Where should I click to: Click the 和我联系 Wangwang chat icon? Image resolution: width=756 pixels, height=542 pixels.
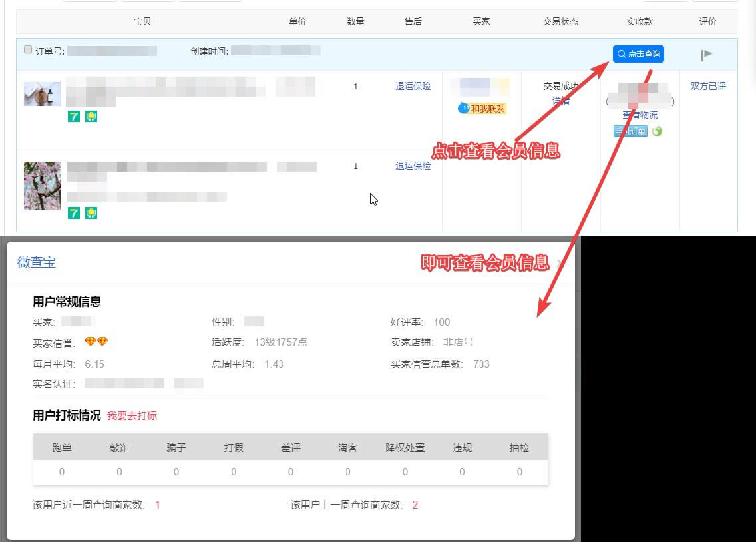pyautogui.click(x=482, y=109)
